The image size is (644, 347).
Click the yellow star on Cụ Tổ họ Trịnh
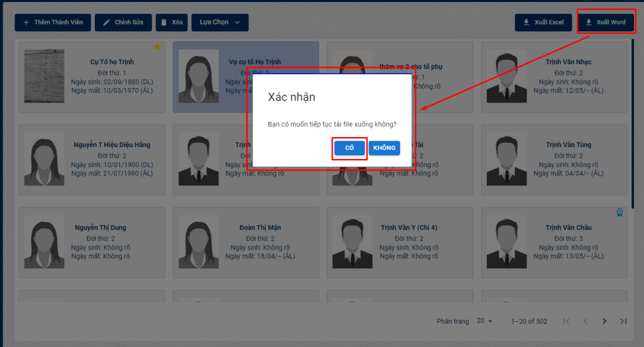click(x=157, y=47)
